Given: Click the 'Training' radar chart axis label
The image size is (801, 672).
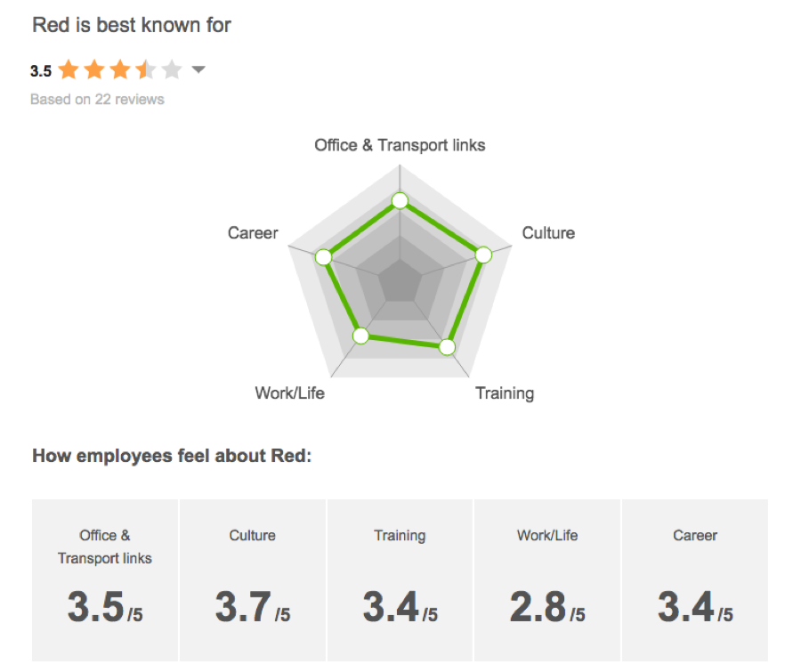Looking at the screenshot, I should [x=505, y=393].
